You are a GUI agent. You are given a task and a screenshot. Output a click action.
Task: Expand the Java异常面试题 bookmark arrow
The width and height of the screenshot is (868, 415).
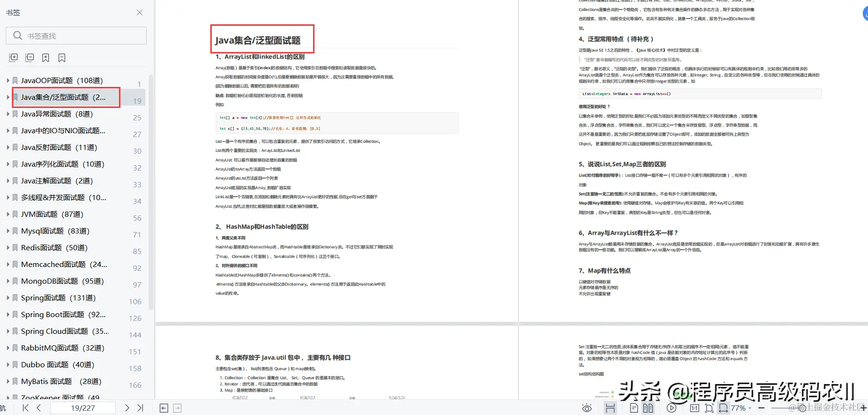[8, 114]
